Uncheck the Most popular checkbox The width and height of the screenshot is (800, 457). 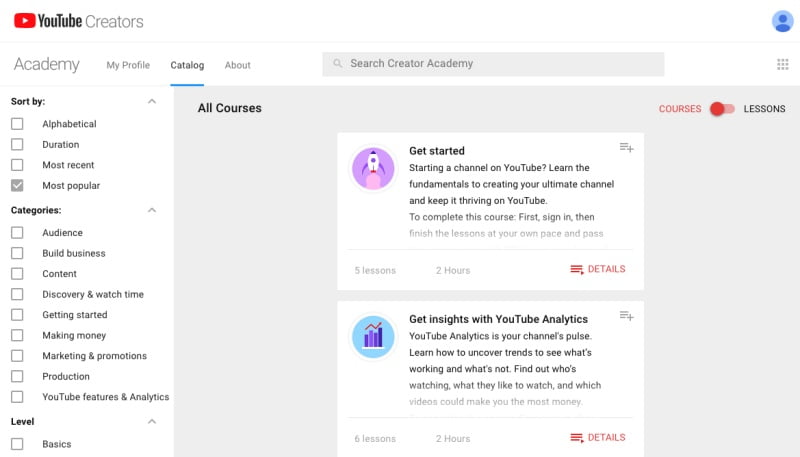[17, 186]
